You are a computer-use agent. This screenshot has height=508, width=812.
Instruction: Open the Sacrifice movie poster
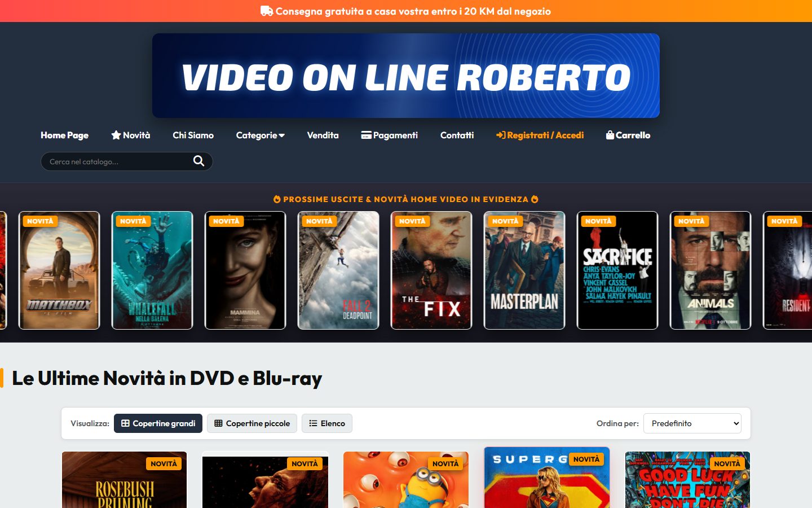click(x=617, y=270)
